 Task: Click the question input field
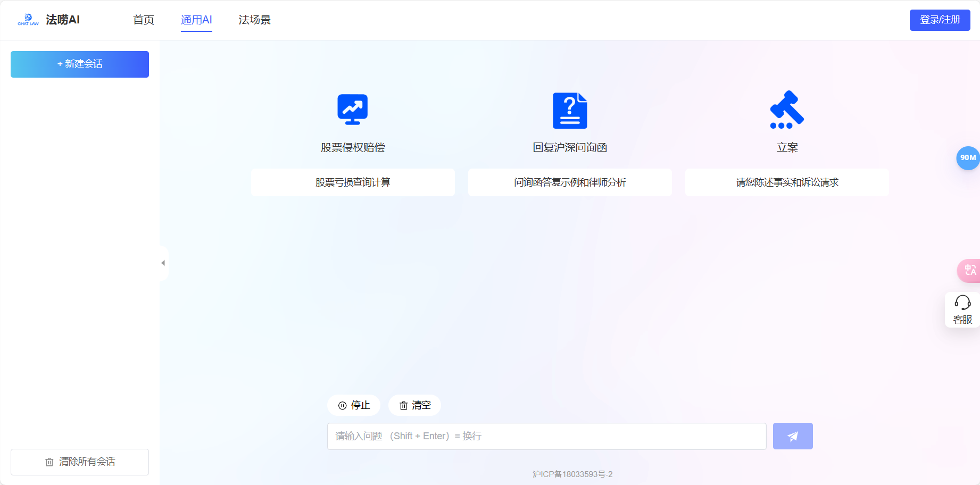(546, 436)
